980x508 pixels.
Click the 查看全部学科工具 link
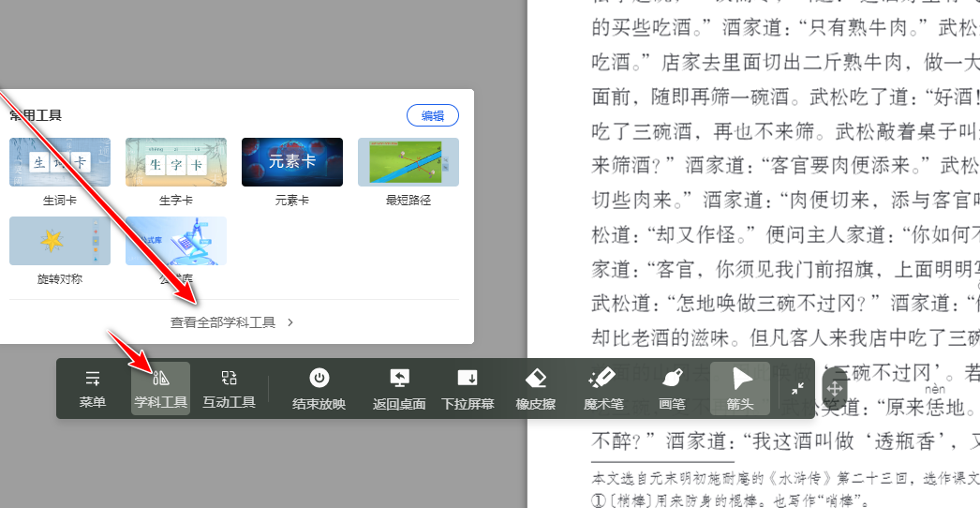(223, 322)
